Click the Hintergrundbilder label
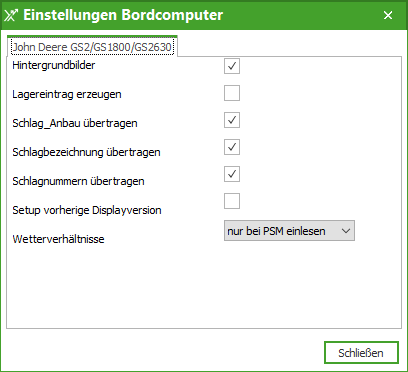 click(54, 65)
